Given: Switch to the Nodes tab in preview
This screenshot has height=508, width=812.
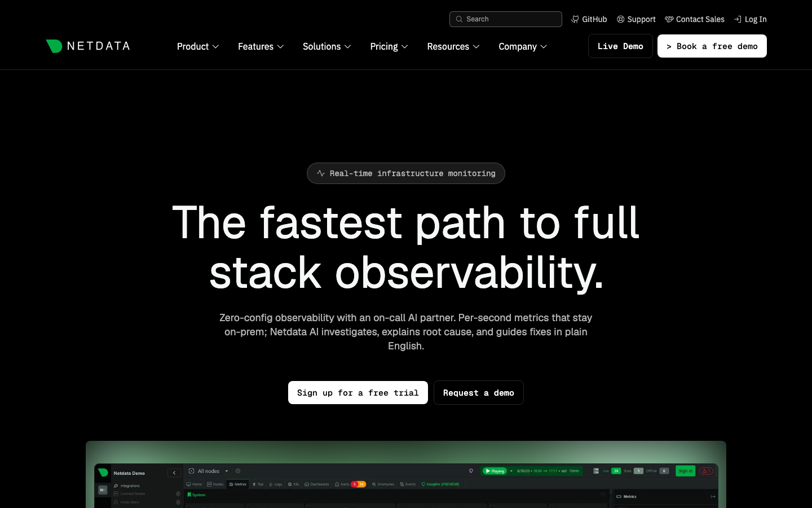Looking at the screenshot, I should point(215,484).
